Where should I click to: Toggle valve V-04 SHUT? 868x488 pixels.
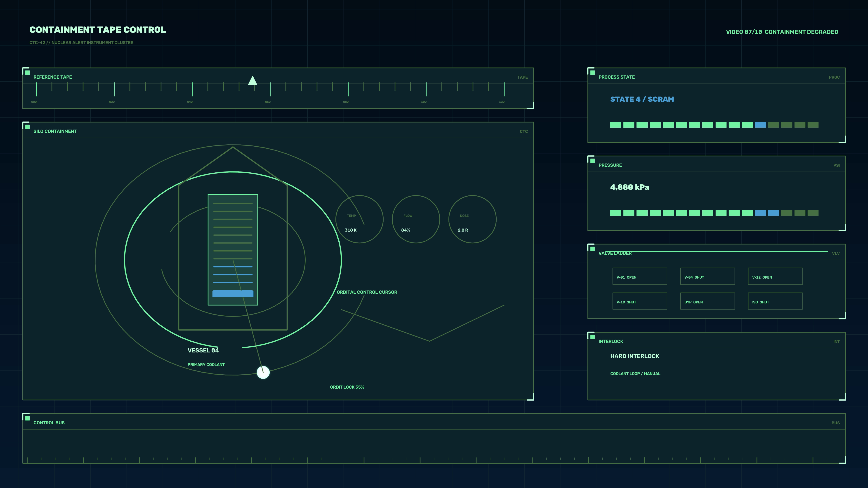[x=707, y=276]
